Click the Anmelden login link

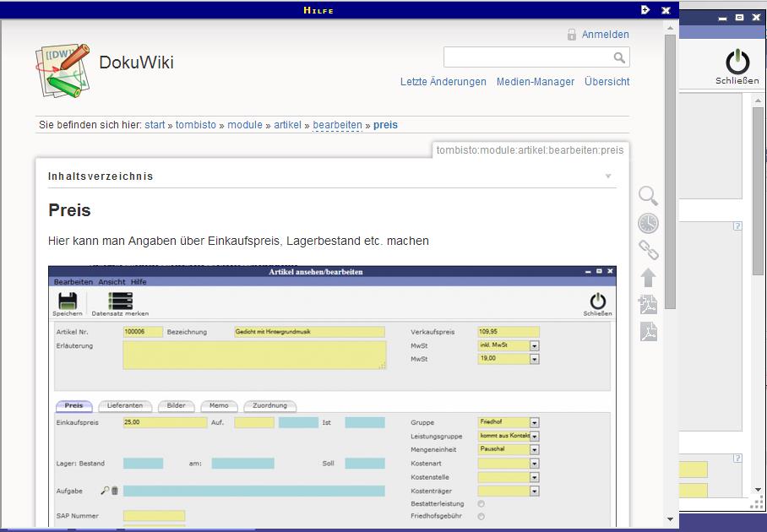[605, 35]
